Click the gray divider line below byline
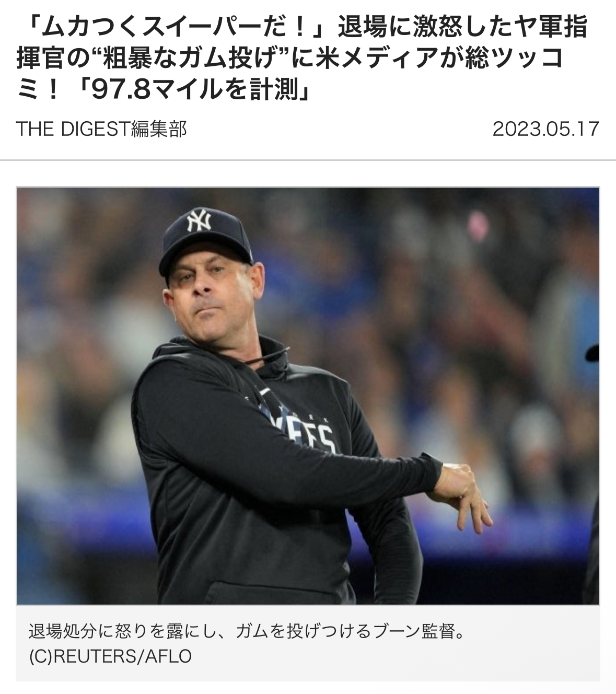Viewport: 616px width, 694px height. pyautogui.click(x=308, y=160)
